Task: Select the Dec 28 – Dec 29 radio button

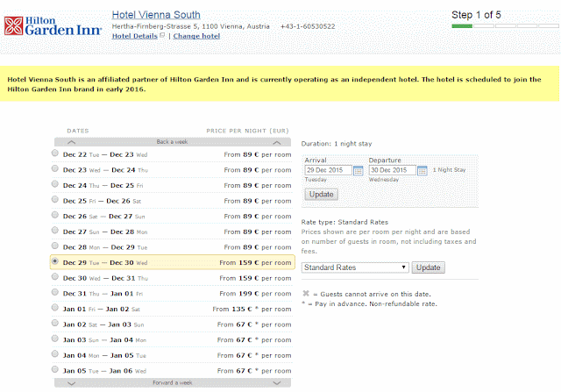Action: tap(54, 246)
